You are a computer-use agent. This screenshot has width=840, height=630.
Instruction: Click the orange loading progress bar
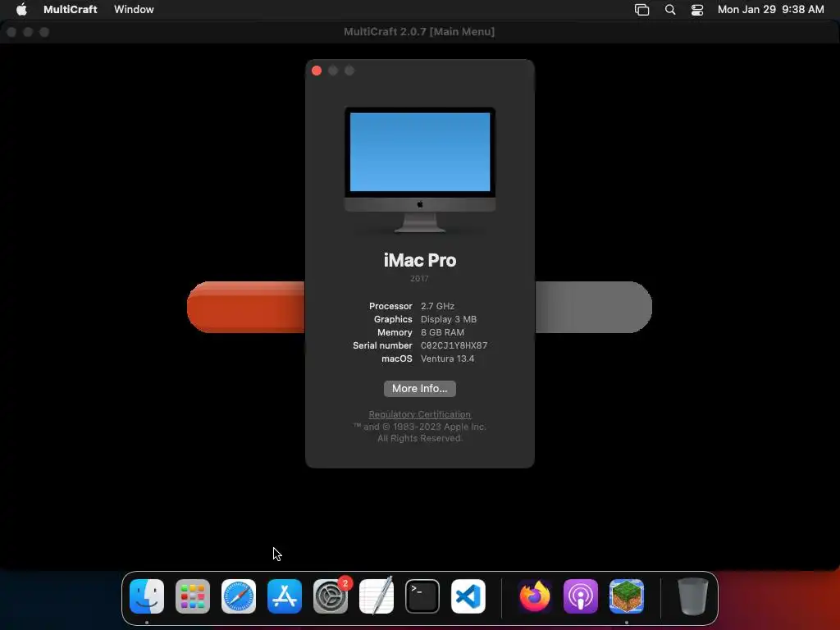[x=246, y=307]
